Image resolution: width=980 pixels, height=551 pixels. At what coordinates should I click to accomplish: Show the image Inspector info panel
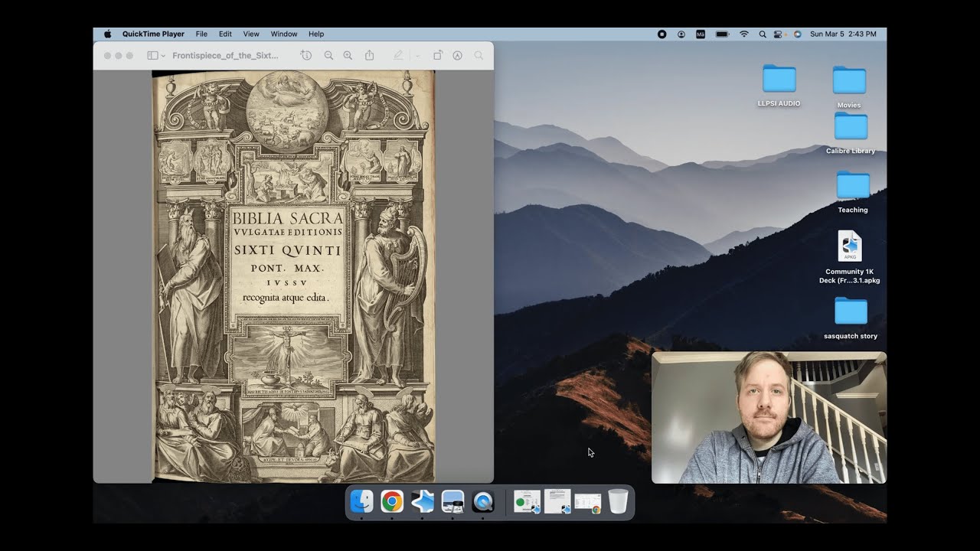[x=306, y=56]
